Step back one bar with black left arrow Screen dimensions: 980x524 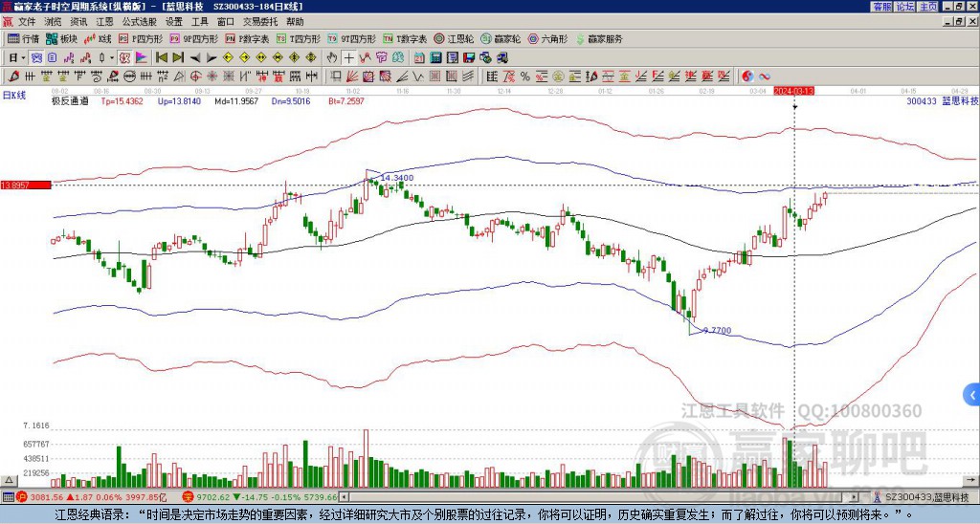point(195,58)
